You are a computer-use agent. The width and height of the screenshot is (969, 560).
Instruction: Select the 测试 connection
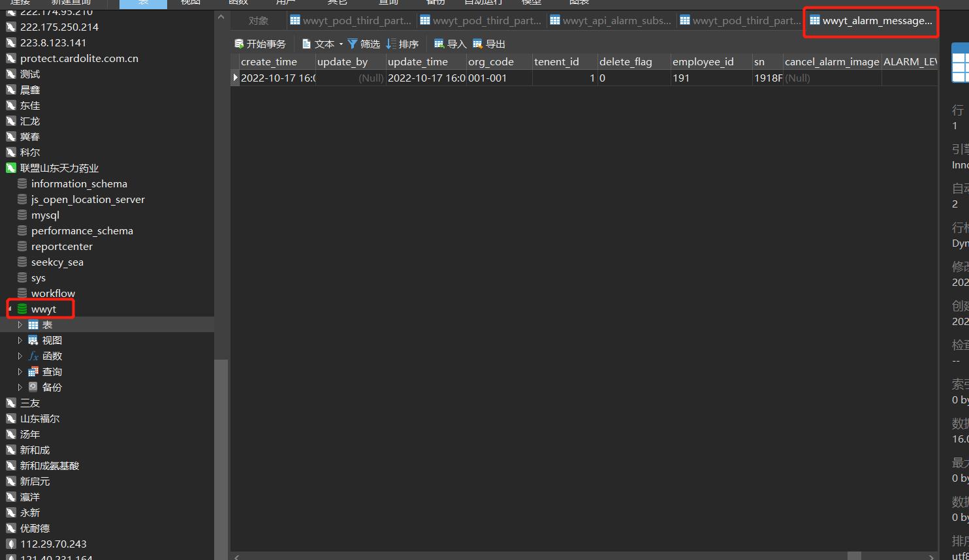click(29, 74)
